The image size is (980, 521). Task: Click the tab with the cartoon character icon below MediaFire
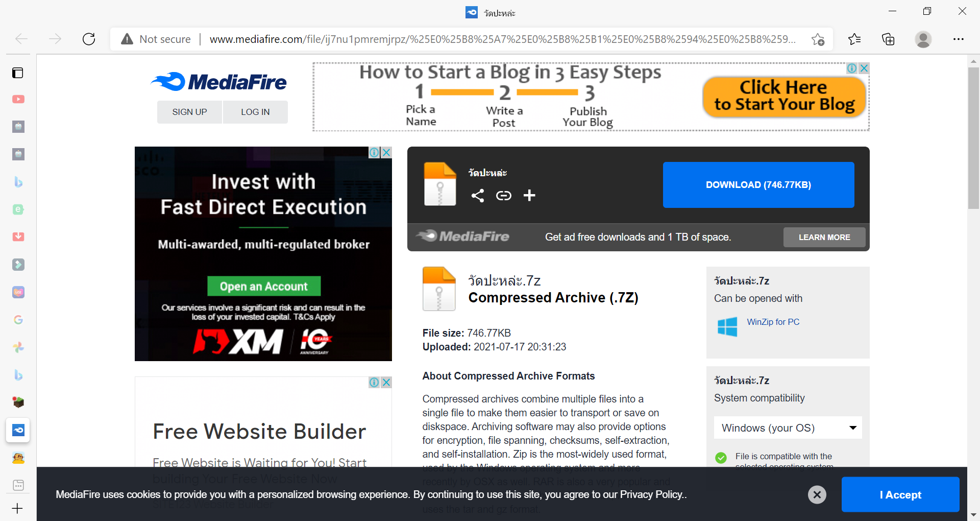click(x=18, y=458)
